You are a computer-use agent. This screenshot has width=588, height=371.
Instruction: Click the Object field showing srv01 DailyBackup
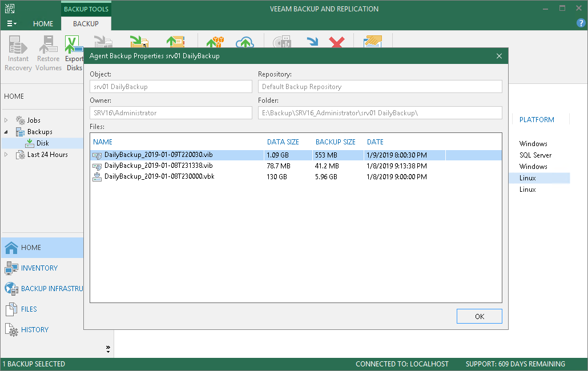coord(171,87)
